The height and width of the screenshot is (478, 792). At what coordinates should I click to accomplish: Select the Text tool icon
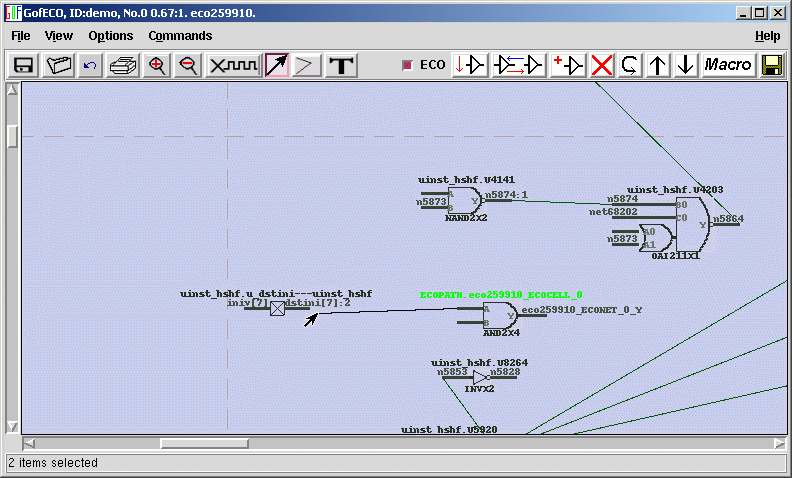pos(342,65)
